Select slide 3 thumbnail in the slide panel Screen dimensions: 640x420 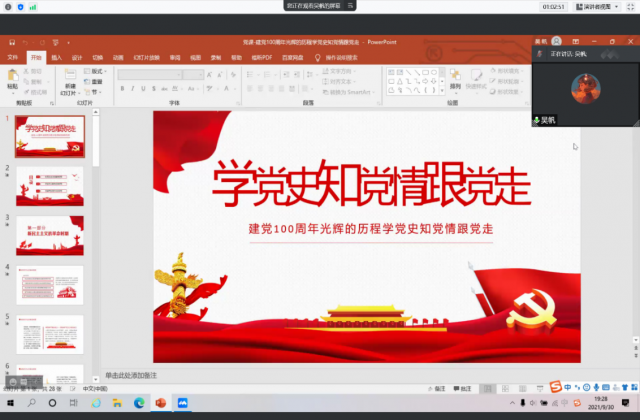click(x=50, y=236)
